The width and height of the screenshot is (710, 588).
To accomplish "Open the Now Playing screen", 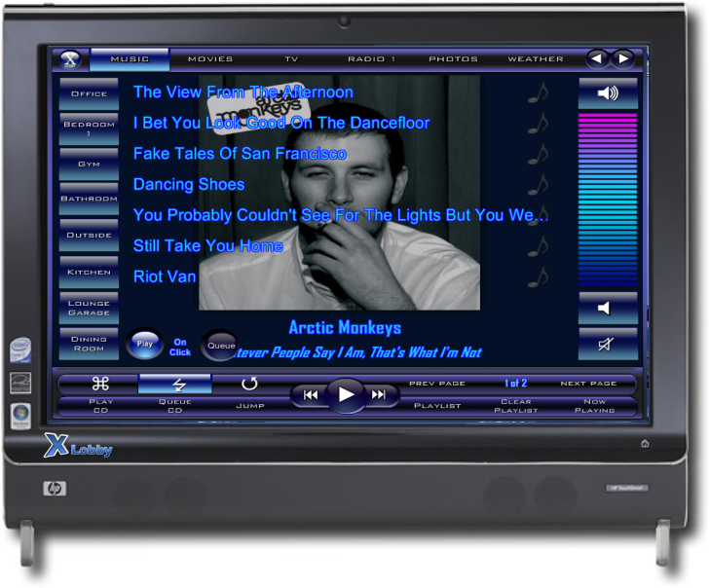I will pos(594,406).
